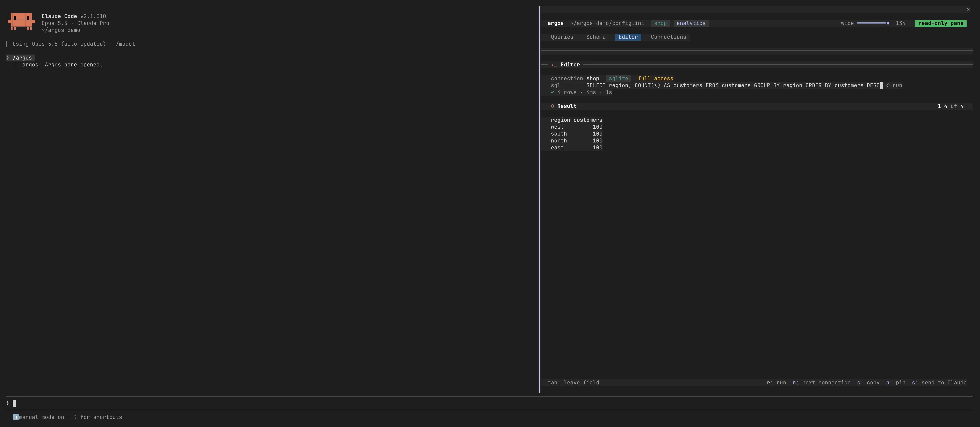980x427 pixels.
Task: Click the customers column header
Action: pyautogui.click(x=588, y=120)
